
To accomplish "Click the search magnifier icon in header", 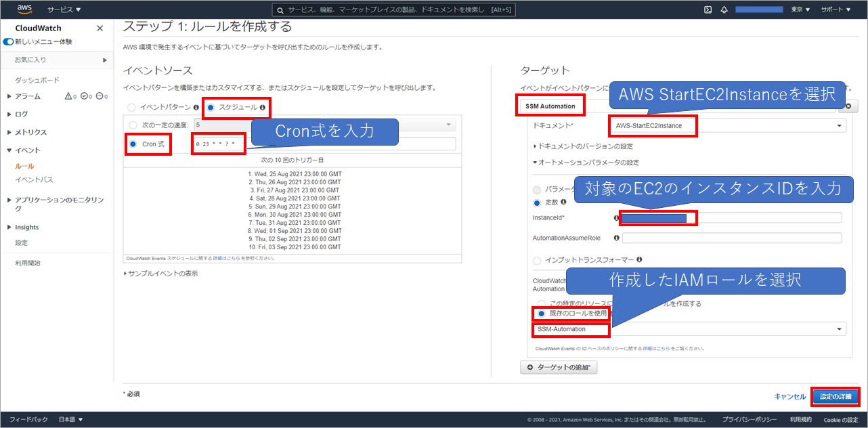I will point(280,9).
